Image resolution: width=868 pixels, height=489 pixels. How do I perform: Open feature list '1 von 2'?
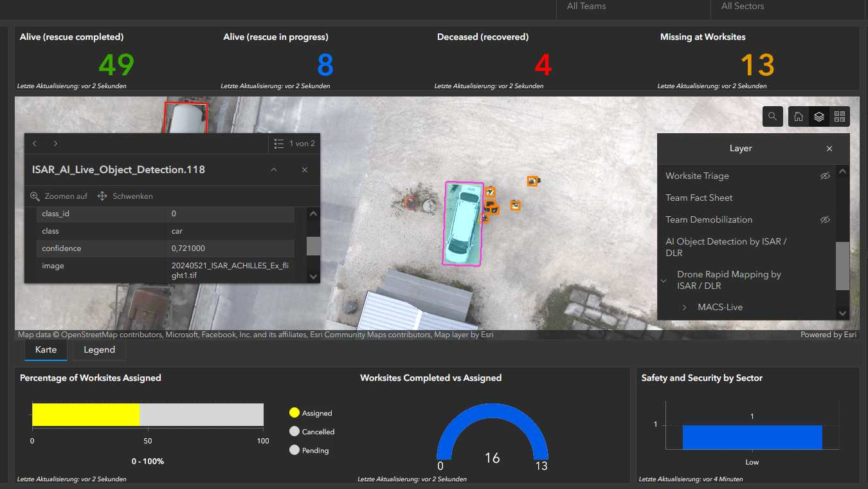[294, 143]
